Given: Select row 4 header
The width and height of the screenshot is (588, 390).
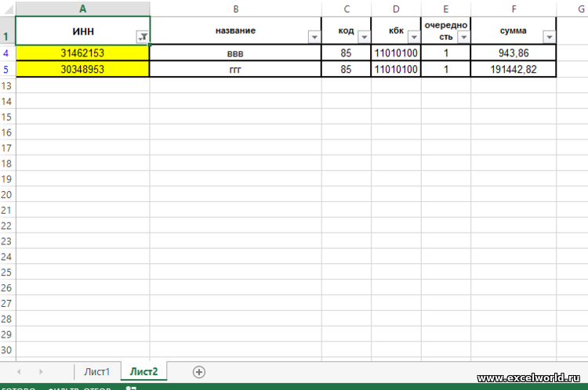Looking at the screenshot, I should (x=6, y=53).
